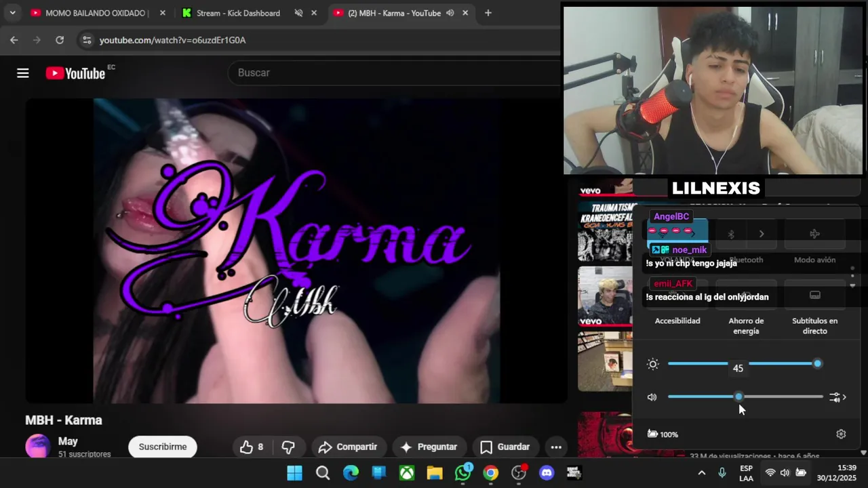This screenshot has width=868, height=488.
Task: Switch to Stream - Kick Dashboard tab
Action: [x=237, y=13]
